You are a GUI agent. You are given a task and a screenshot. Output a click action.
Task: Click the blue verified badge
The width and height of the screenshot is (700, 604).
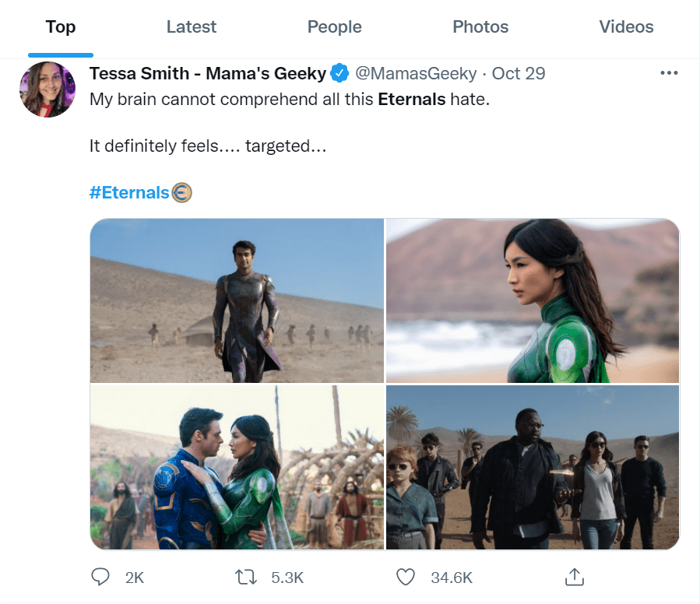coord(339,74)
